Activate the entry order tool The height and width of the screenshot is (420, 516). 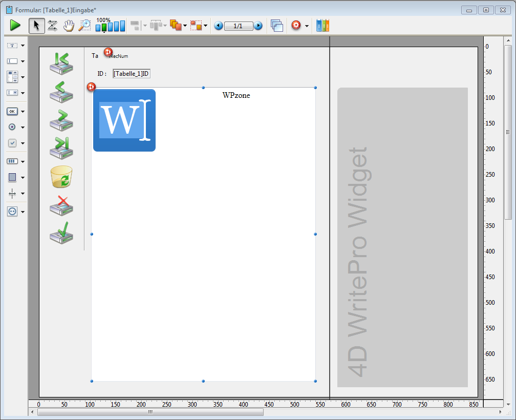[52, 26]
